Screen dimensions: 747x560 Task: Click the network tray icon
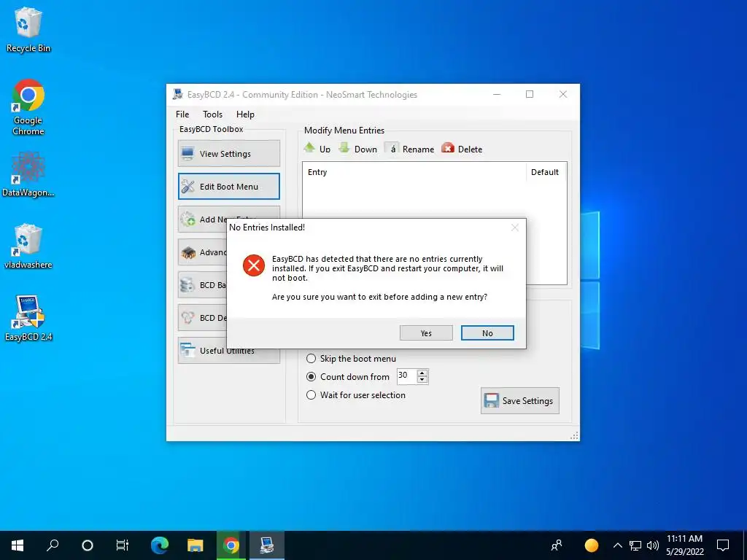(635, 545)
